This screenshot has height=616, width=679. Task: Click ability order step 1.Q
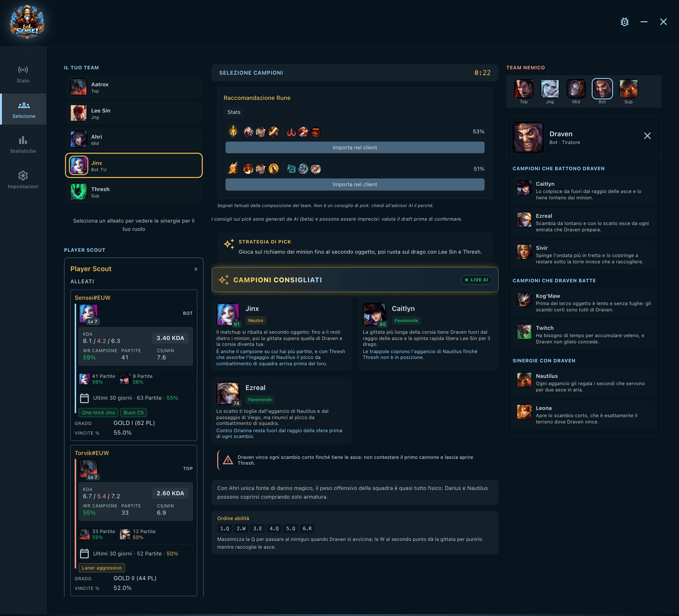pyautogui.click(x=224, y=529)
